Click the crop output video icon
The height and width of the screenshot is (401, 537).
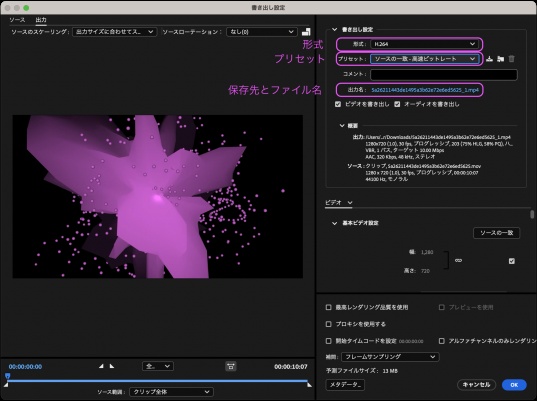306,32
